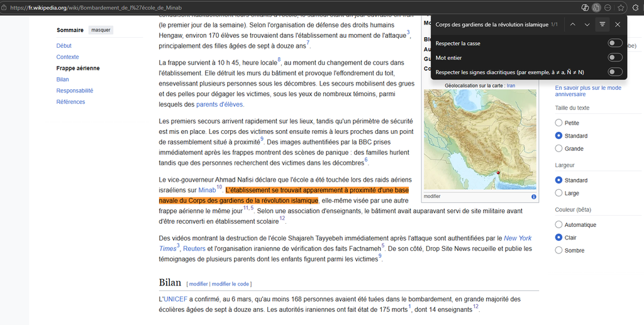Click modifier next to the Bilan heading
Viewport: 644px width, 325px height.
[x=198, y=284]
